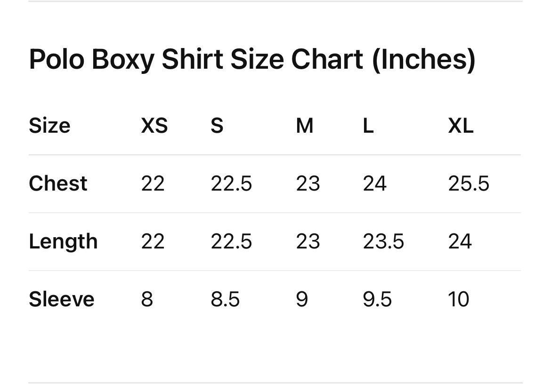
Task: Click the S sleeve value 8.5
Action: pos(225,299)
